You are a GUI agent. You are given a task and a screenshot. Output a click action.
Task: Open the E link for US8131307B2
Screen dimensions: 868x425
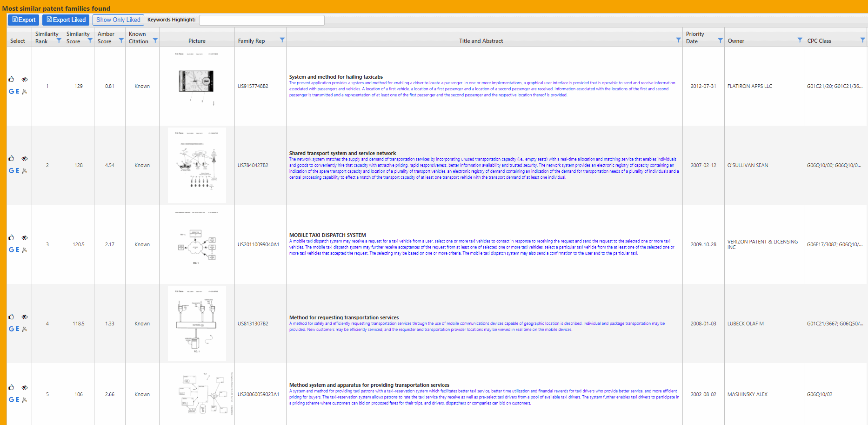tap(18, 329)
